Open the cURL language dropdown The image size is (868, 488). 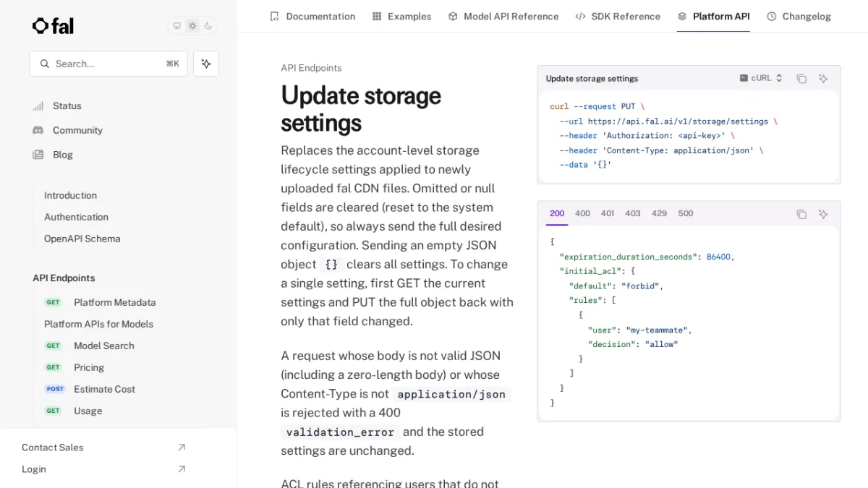[x=761, y=78]
